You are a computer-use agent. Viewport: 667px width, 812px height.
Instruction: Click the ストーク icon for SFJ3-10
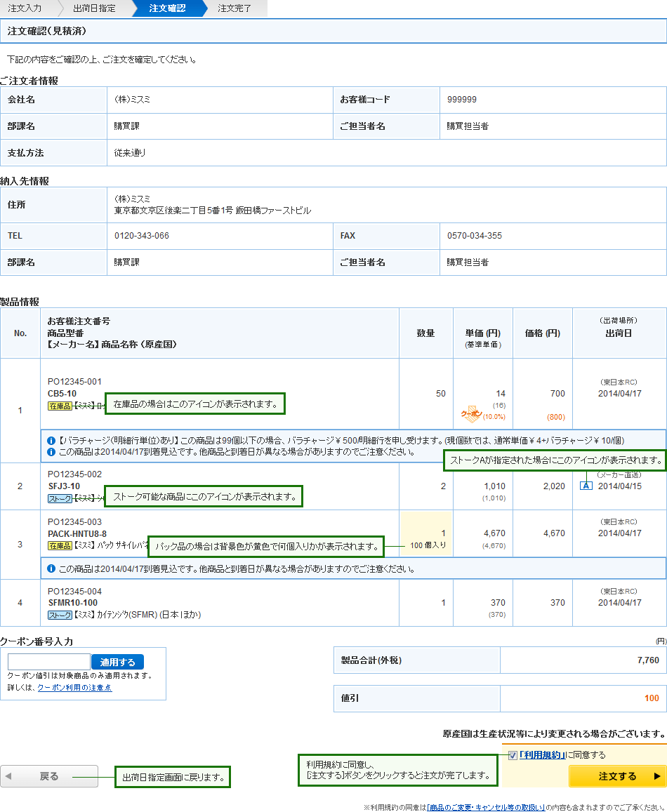click(x=60, y=498)
